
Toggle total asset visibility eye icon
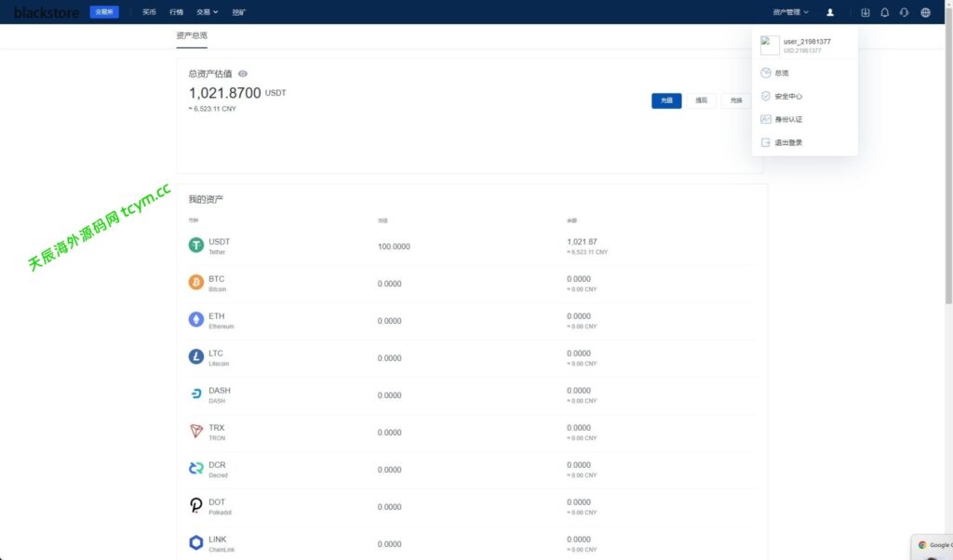click(x=243, y=73)
